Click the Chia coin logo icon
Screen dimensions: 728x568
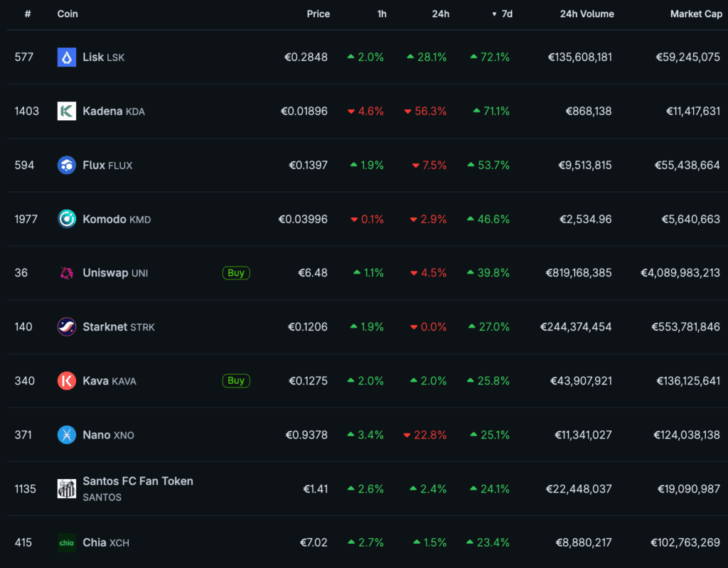click(66, 542)
